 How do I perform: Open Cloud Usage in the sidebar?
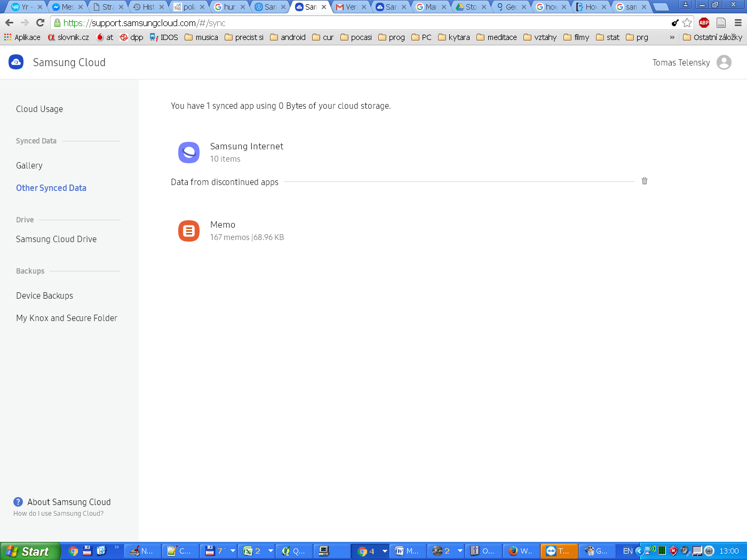click(x=39, y=109)
